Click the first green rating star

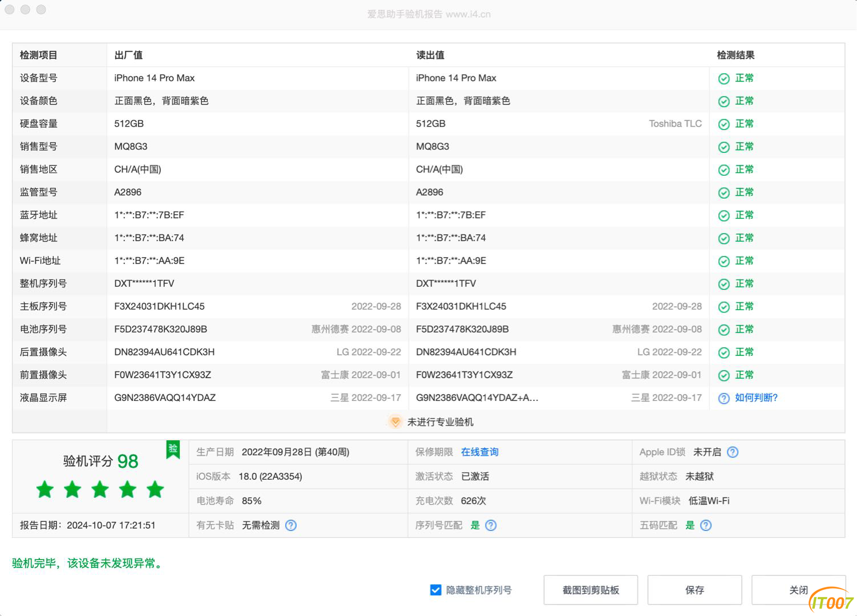point(45,489)
